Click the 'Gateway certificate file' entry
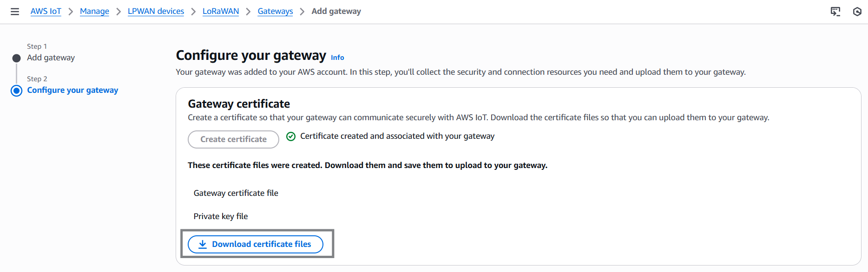The image size is (868, 272). pos(236,193)
